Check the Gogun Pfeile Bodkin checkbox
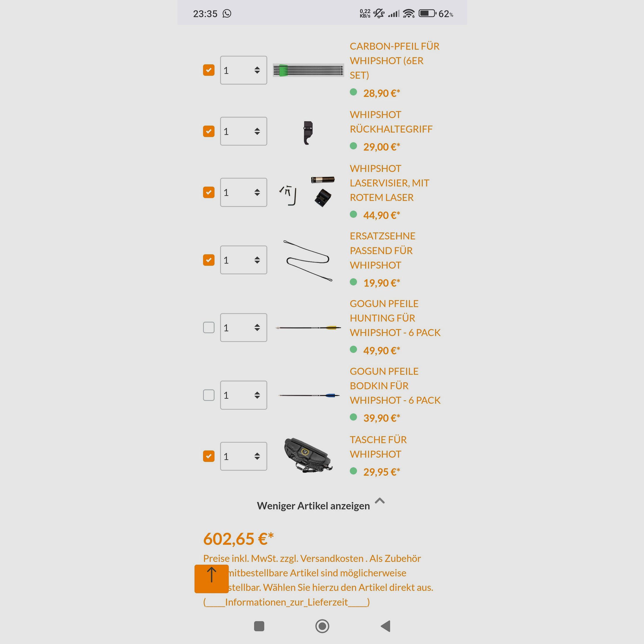Image resolution: width=644 pixels, height=644 pixels. click(x=209, y=395)
